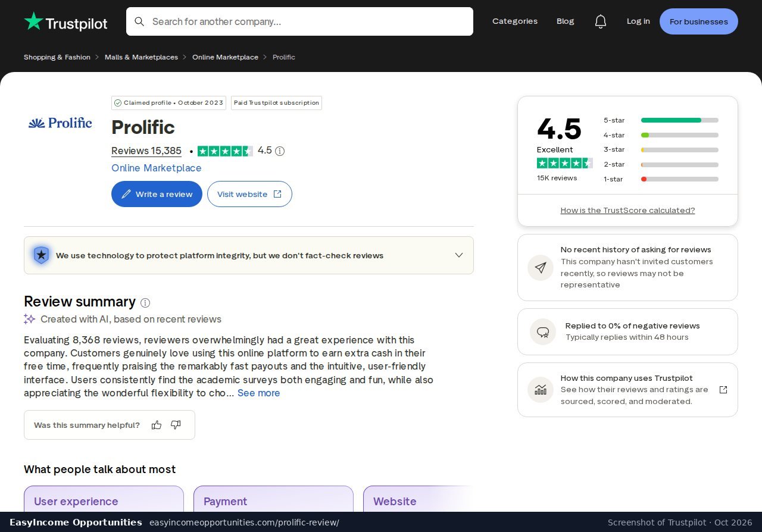The height and width of the screenshot is (532, 762).
Task: Go to Shopping & Fashion breadcrumb
Action: click(x=57, y=57)
